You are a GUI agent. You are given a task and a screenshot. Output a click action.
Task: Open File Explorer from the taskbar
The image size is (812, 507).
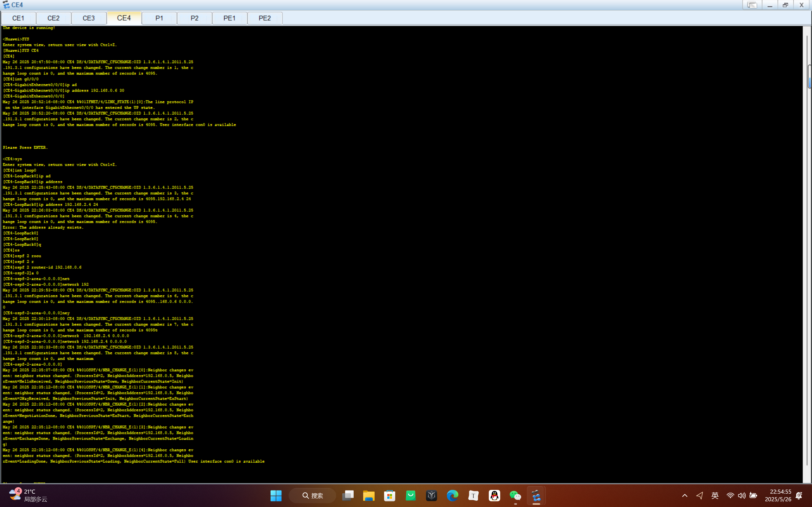(x=369, y=496)
